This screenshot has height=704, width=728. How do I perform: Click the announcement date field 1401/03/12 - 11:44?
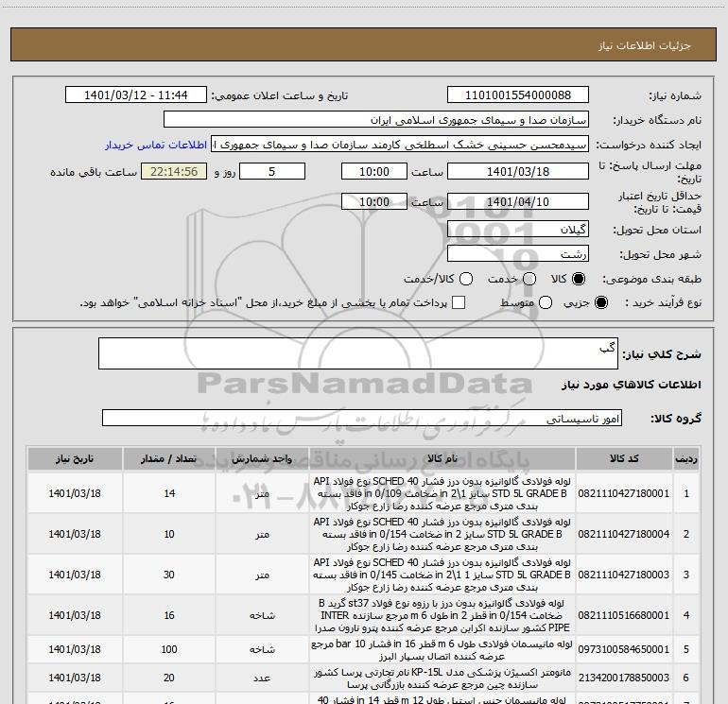coord(136,95)
